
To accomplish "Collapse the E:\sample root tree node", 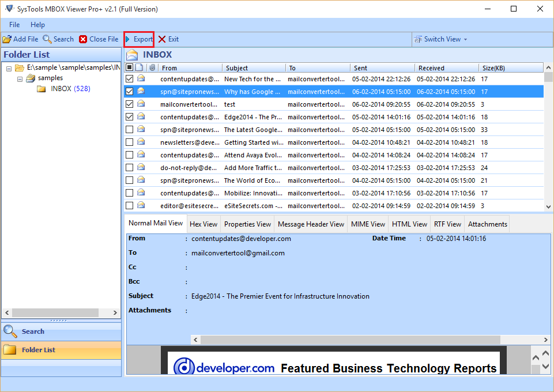I will pos(9,69).
